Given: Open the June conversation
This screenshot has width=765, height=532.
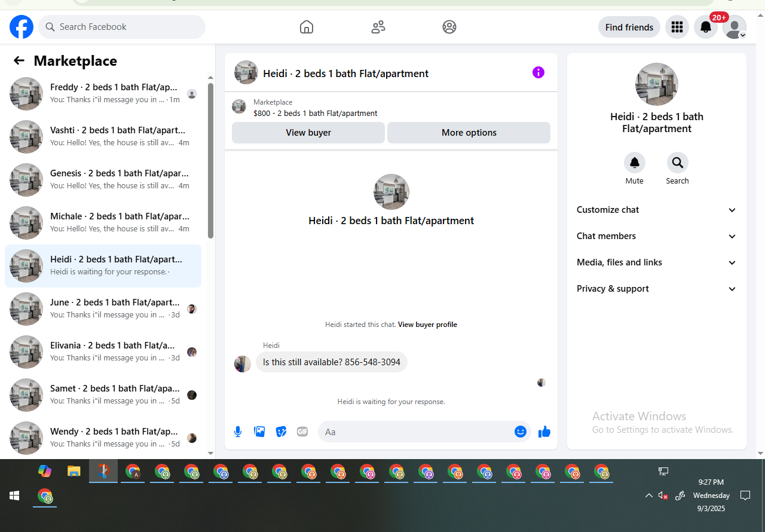Looking at the screenshot, I should pyautogui.click(x=103, y=309).
